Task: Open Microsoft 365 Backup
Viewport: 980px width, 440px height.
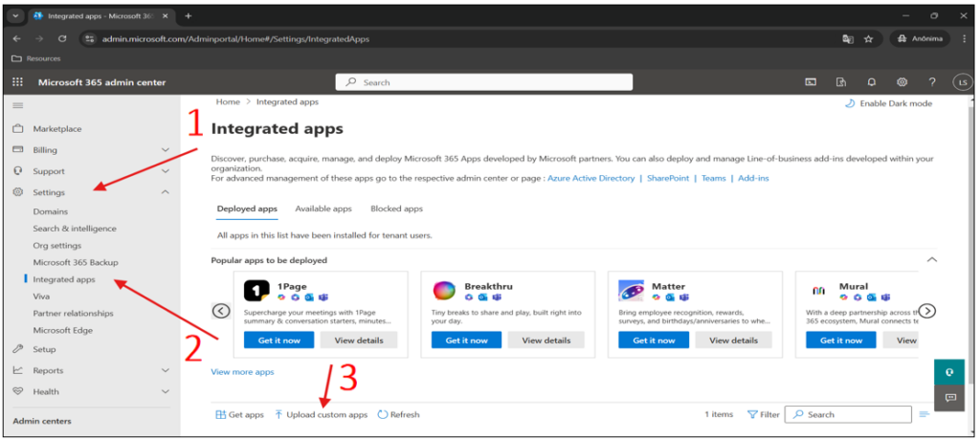Action: pyautogui.click(x=76, y=262)
